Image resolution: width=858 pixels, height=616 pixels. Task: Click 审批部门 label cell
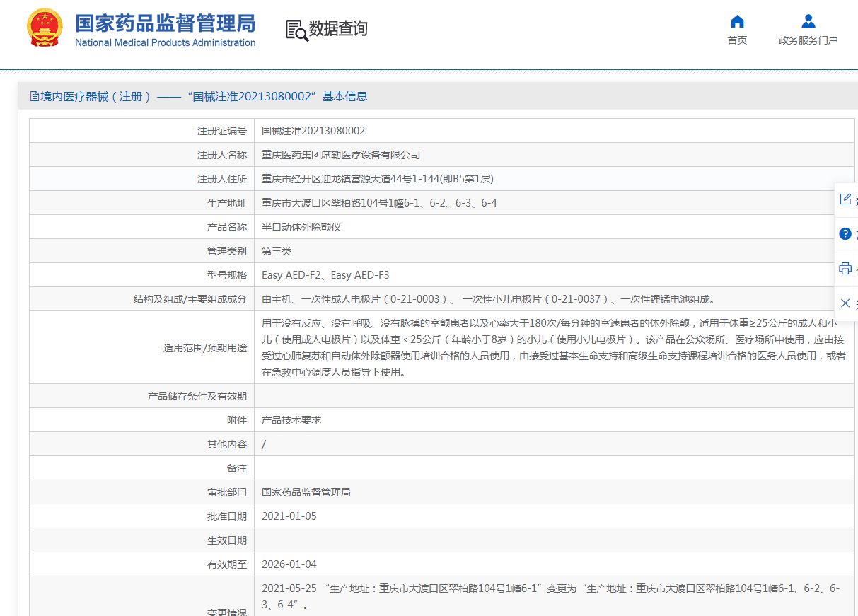pyautogui.click(x=141, y=492)
